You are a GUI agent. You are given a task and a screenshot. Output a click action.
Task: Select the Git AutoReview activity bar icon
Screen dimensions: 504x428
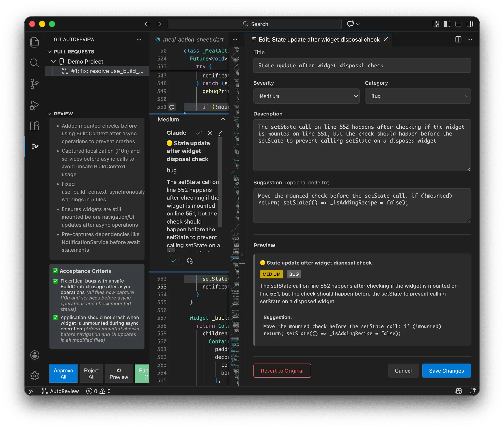click(x=35, y=146)
